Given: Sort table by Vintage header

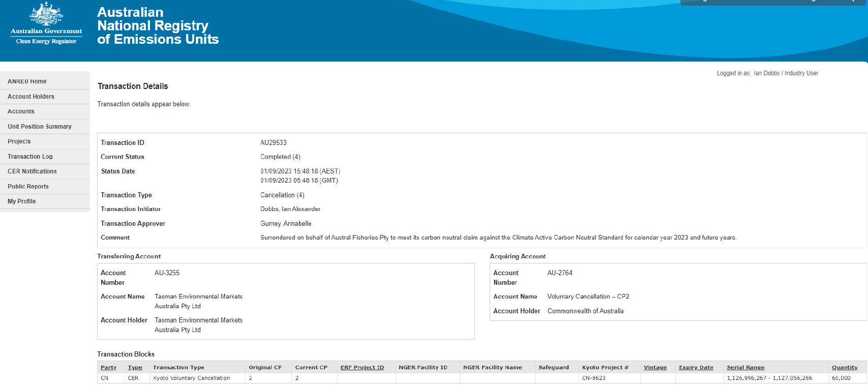Looking at the screenshot, I should tap(655, 367).
